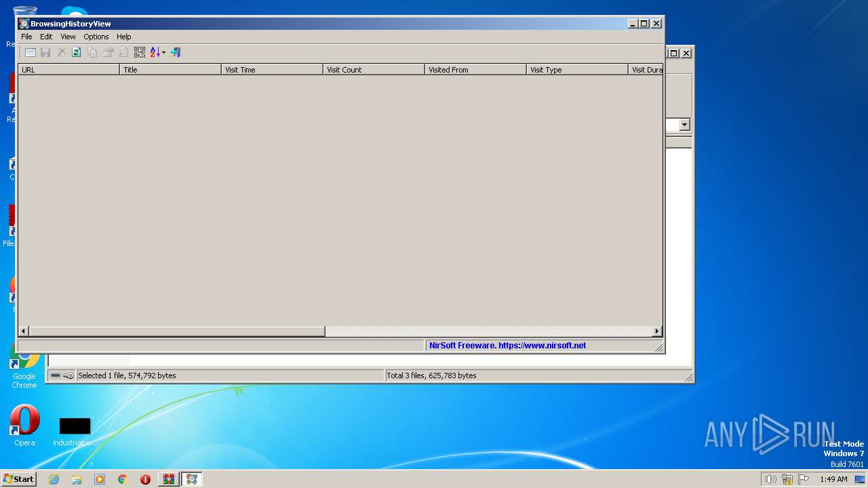
Task: Open the Start menu
Action: (x=18, y=479)
